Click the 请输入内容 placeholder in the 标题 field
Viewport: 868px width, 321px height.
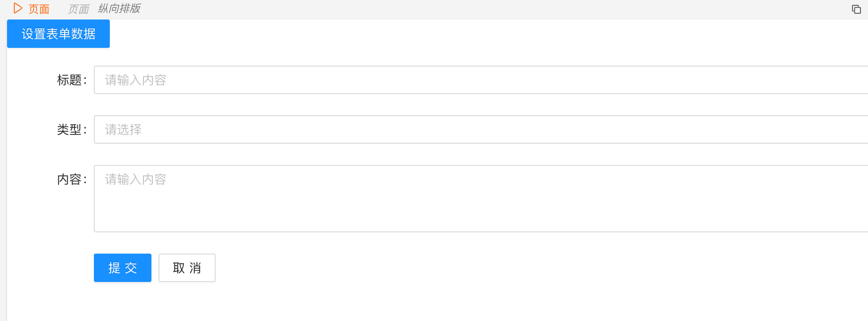[x=136, y=80]
